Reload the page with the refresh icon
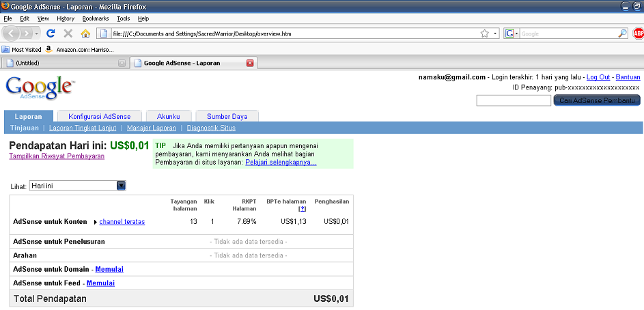This screenshot has height=310, width=644. point(51,33)
